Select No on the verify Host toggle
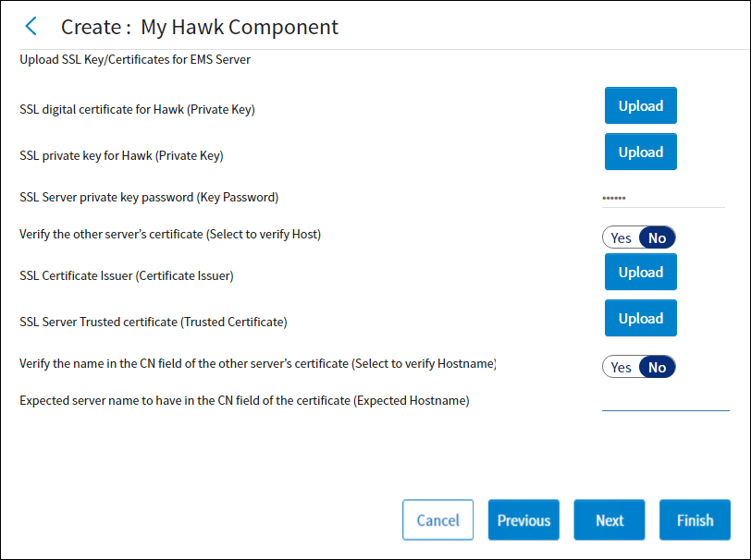Screen dimensions: 751x560 [657, 238]
